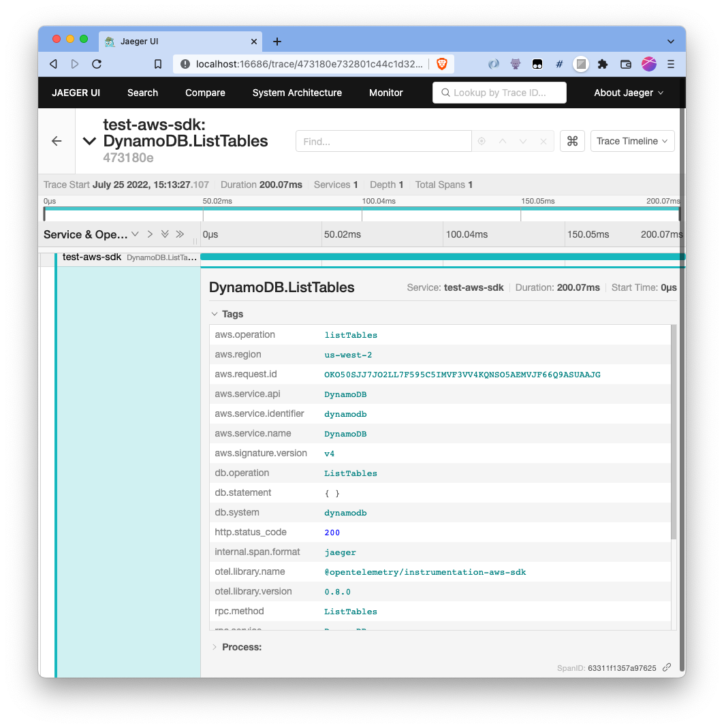This screenshot has width=724, height=728.
Task: Reload the page with the refresh icon
Action: pyautogui.click(x=97, y=64)
